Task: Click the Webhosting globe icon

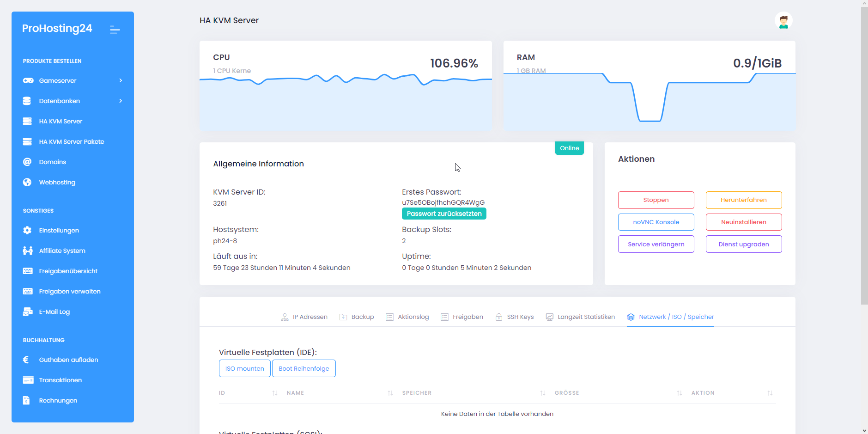Action: [27, 182]
